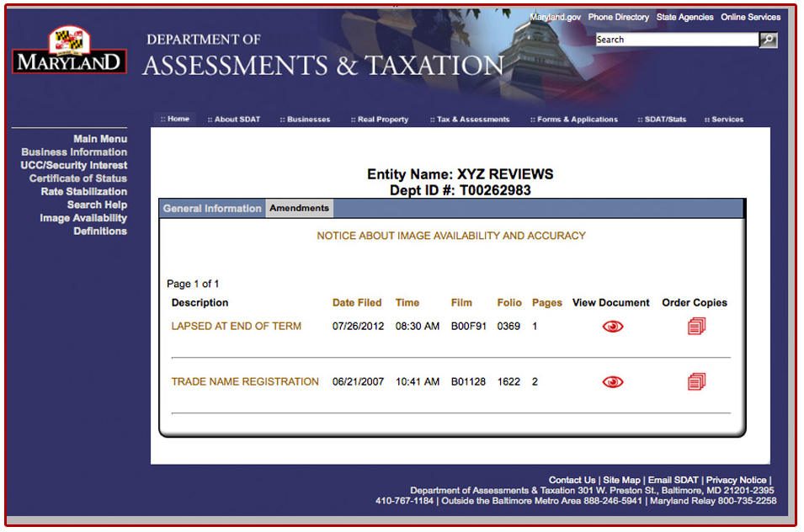Order copies of LAPSED AT END OF TERM
The image size is (804, 532).
pos(696,326)
